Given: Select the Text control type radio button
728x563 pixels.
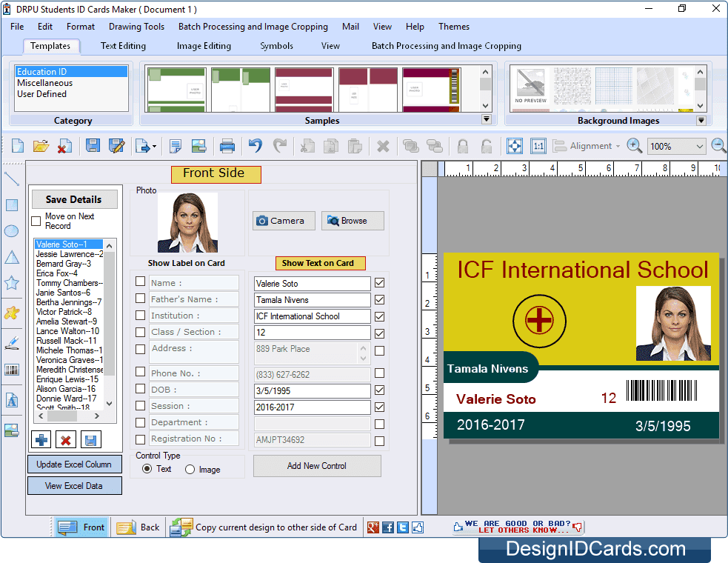Looking at the screenshot, I should point(147,469).
